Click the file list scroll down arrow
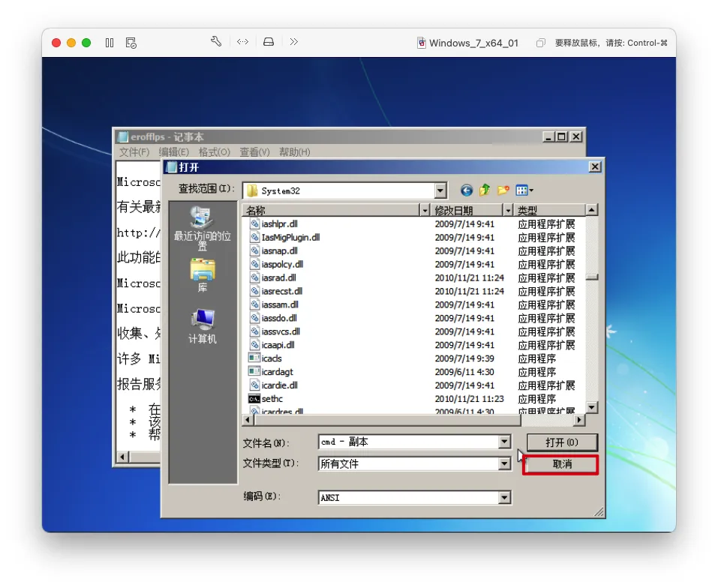Image resolution: width=718 pixels, height=588 pixels. tap(592, 407)
